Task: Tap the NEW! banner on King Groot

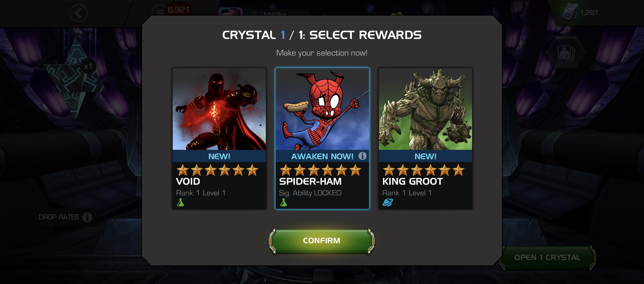Action: (425, 156)
